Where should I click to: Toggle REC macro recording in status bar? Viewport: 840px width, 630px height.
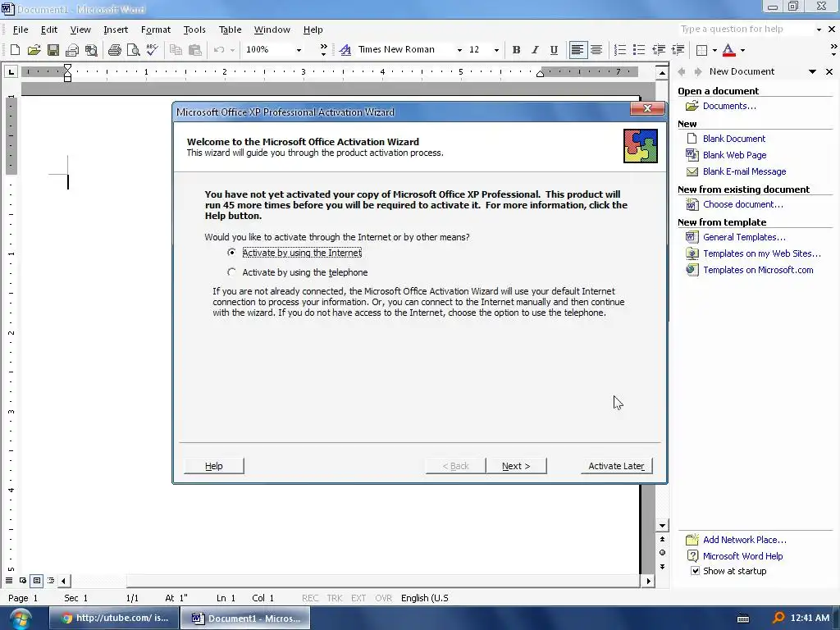point(310,598)
